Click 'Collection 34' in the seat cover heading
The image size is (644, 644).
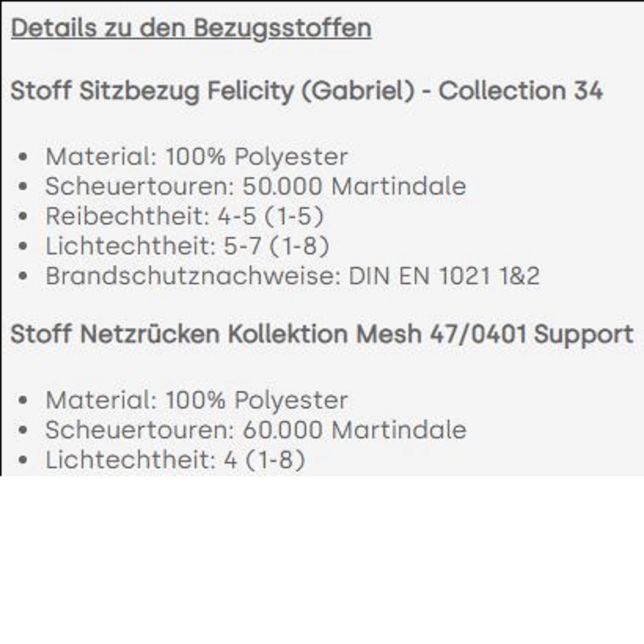click(521, 91)
